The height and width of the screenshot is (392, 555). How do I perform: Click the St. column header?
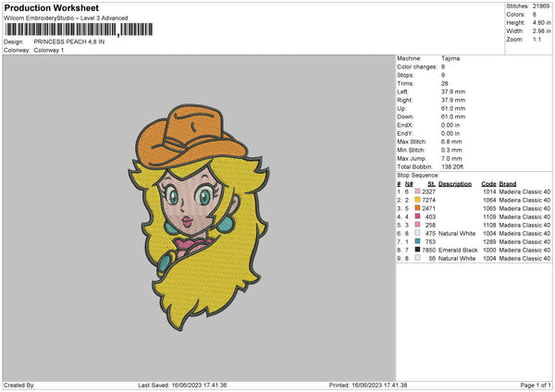[431, 183]
